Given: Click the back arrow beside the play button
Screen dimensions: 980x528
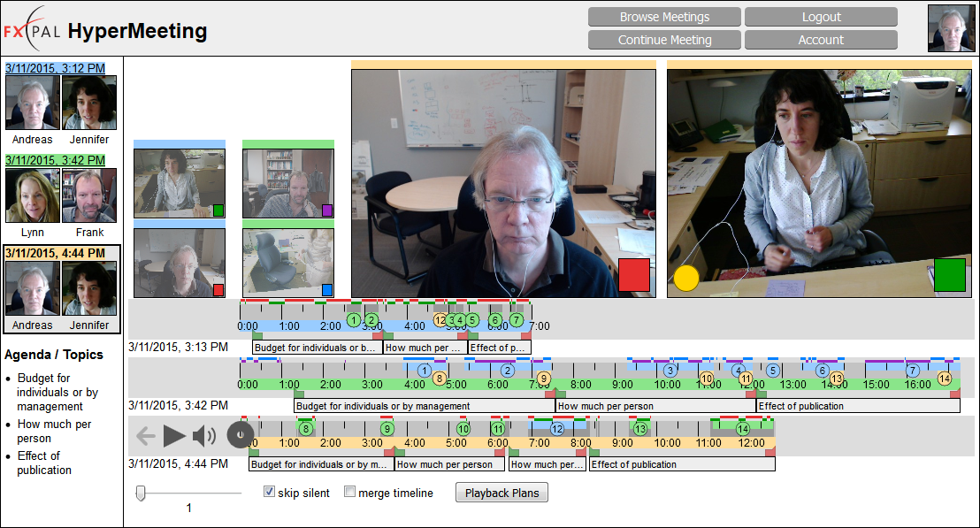Looking at the screenshot, I should pos(146,435).
